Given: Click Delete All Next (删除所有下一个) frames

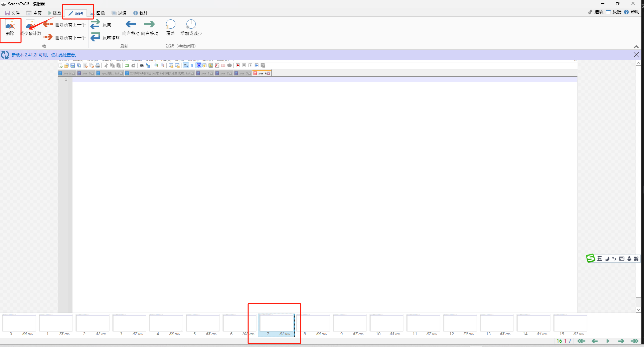Looking at the screenshot, I should 64,37.
